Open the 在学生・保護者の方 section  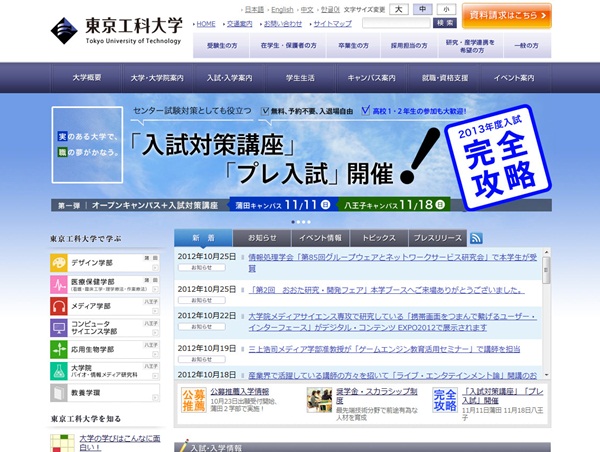point(288,46)
